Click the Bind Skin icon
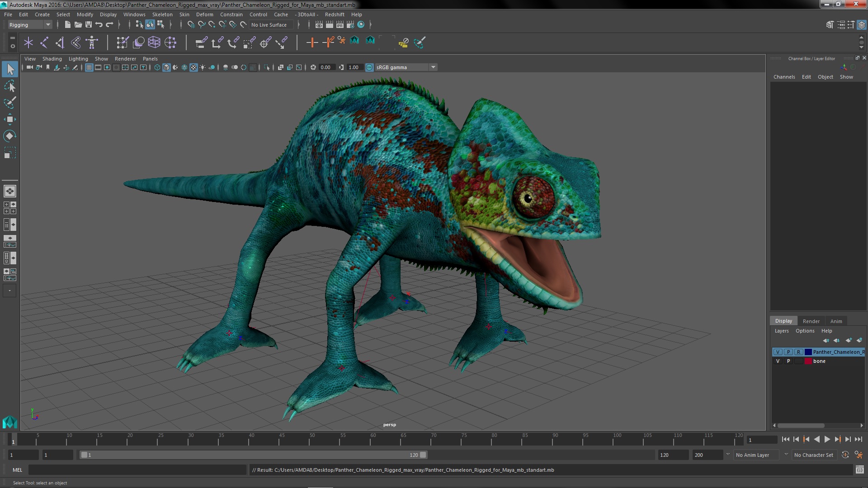The height and width of the screenshot is (488, 868). (x=76, y=42)
